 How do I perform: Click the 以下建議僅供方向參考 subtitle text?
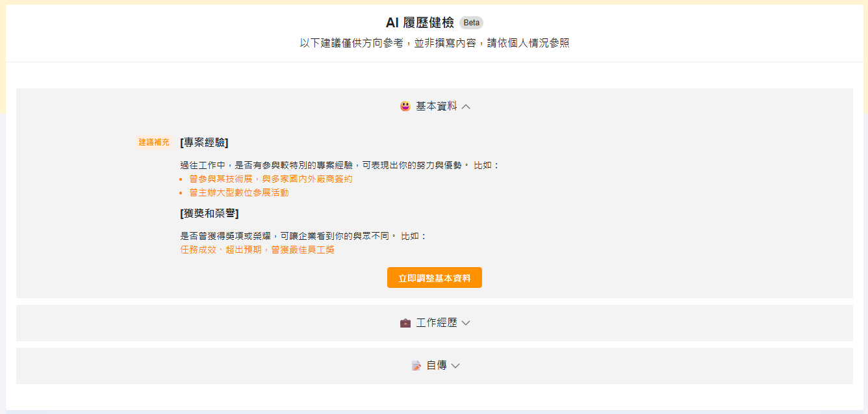pos(434,44)
